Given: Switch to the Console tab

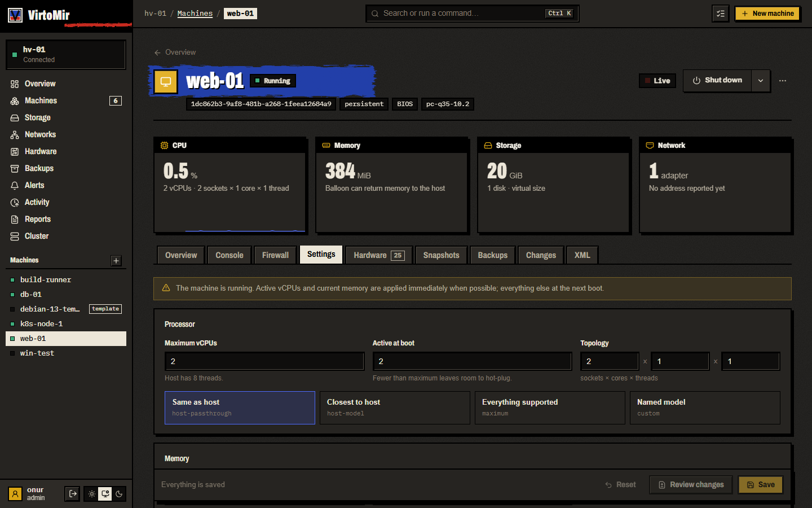Looking at the screenshot, I should [x=230, y=255].
